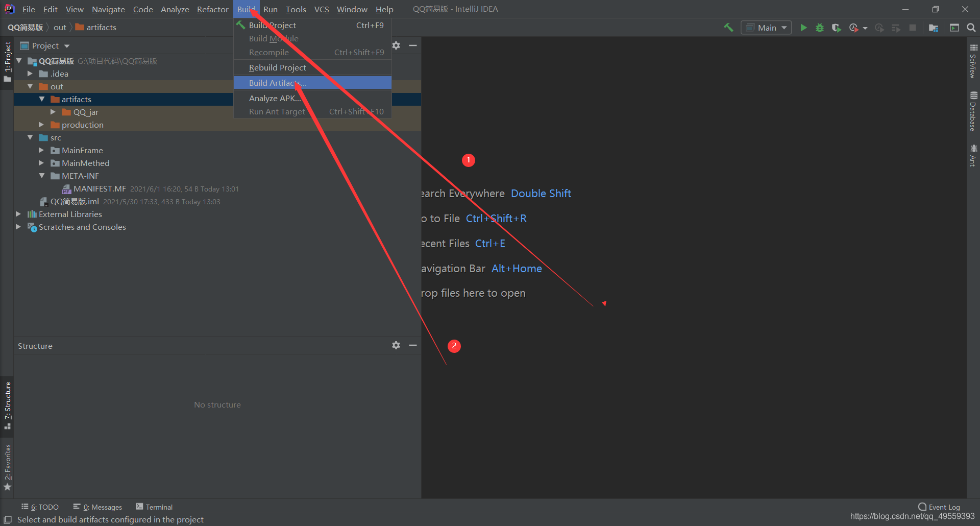
Task: Open the Tools menu
Action: [296, 9]
